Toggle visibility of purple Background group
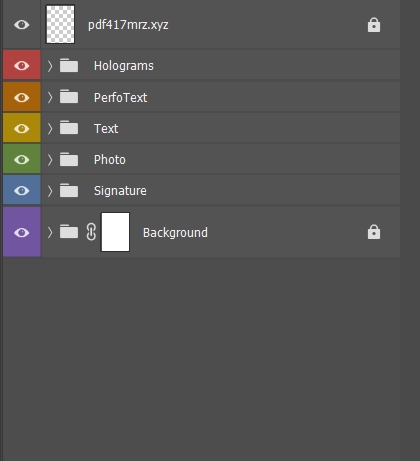Screen dimensions: 420x461 (x=22, y=232)
